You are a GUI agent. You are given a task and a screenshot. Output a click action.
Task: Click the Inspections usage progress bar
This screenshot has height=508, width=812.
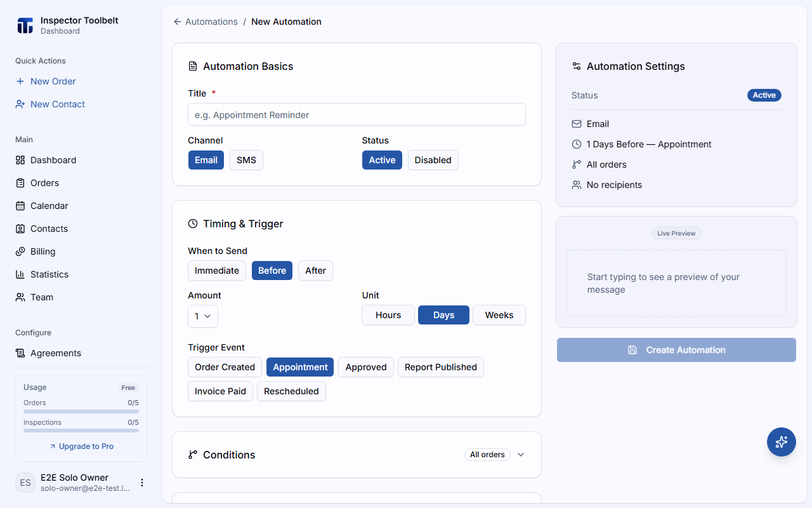[81, 431]
